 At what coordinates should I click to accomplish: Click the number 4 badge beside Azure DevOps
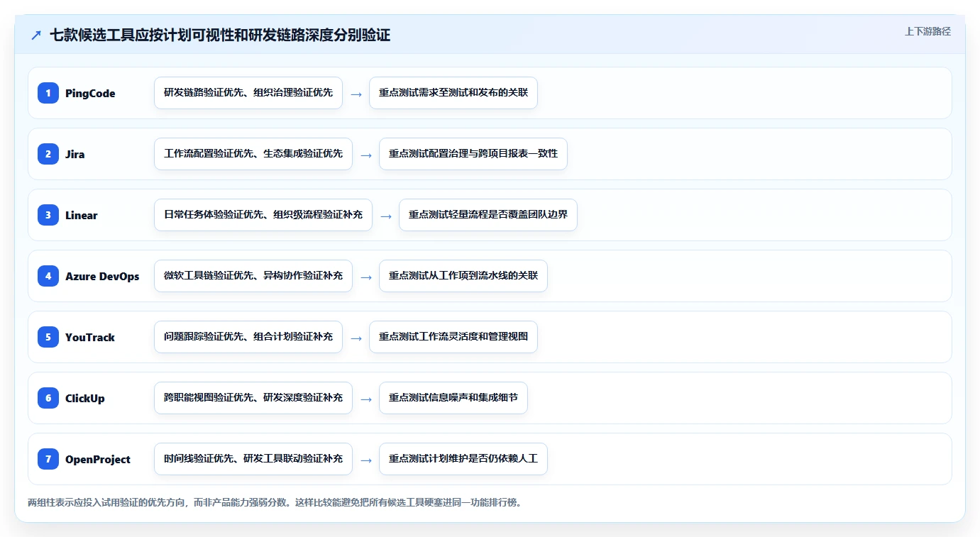tap(48, 276)
